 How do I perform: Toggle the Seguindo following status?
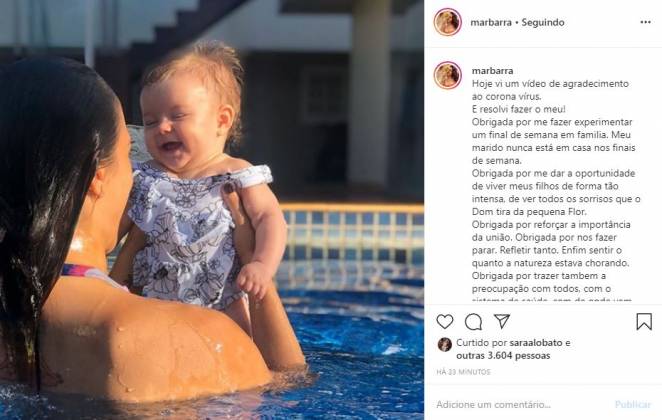pos(543,22)
